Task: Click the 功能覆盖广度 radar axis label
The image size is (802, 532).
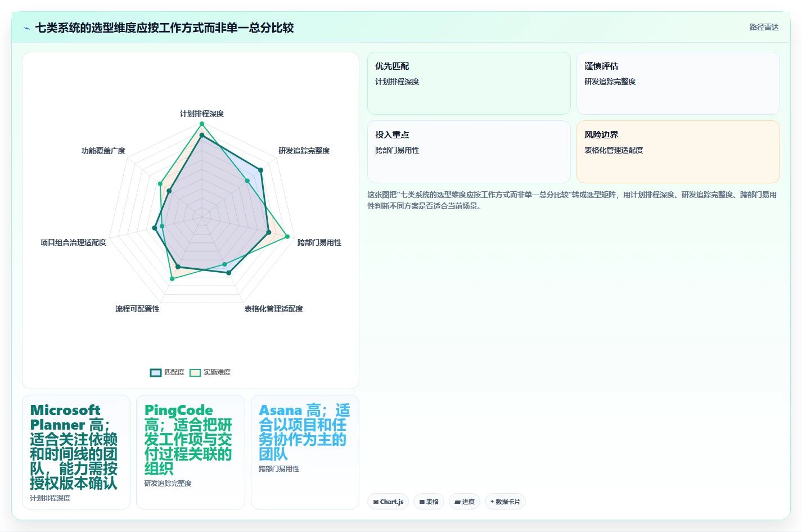Action: click(103, 151)
